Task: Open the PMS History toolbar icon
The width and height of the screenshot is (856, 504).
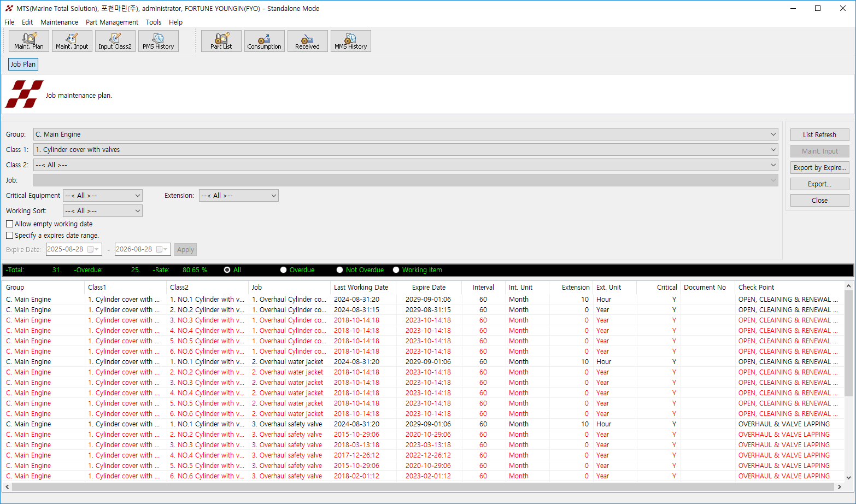Action: [x=158, y=41]
